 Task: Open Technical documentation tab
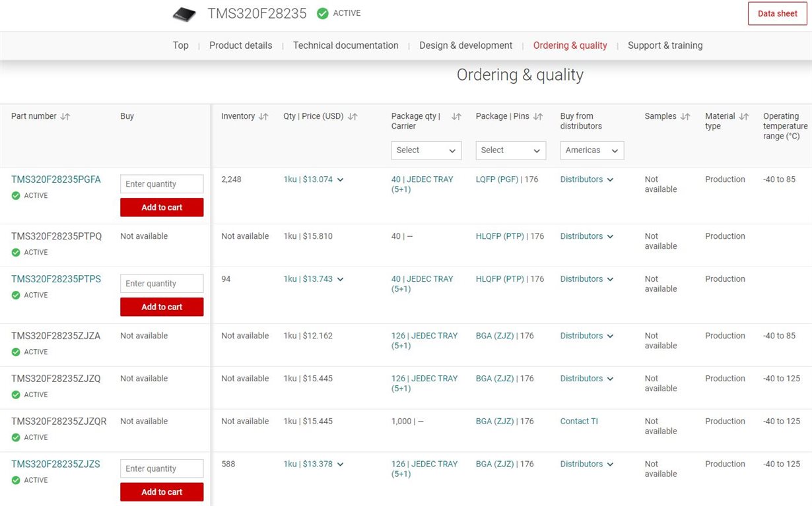[x=346, y=46]
